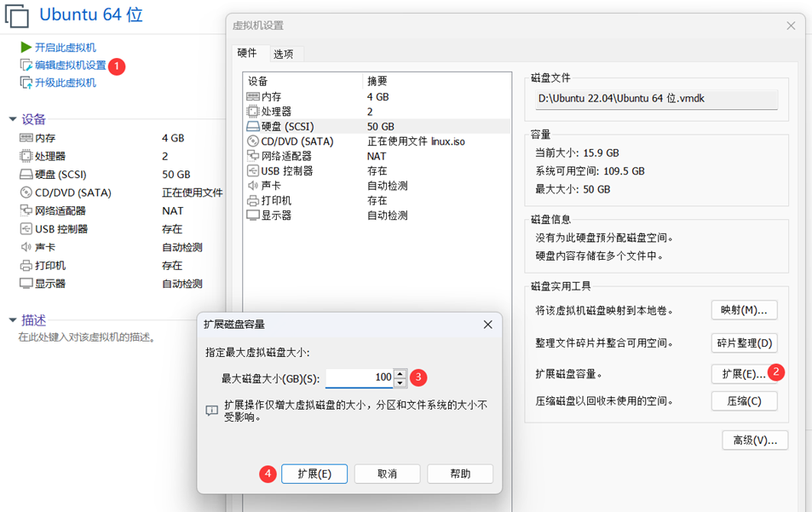Viewport: 812px width, 512px height.
Task: Click 帮助 in the expand disk dialog
Action: click(x=460, y=474)
